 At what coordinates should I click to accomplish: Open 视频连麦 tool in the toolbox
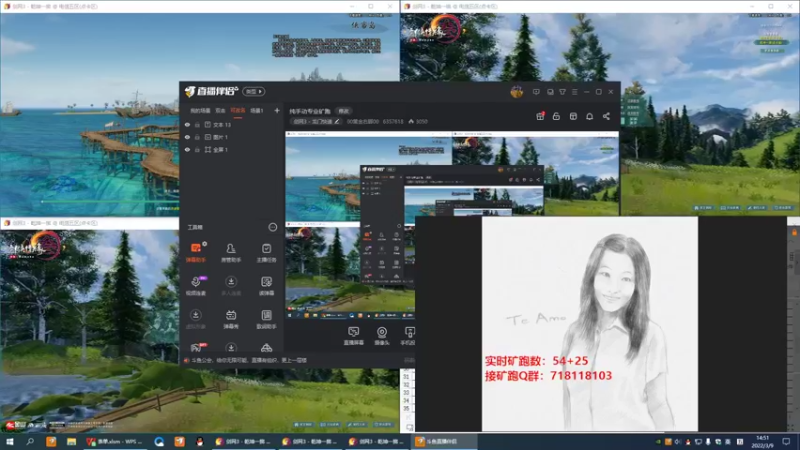point(195,286)
